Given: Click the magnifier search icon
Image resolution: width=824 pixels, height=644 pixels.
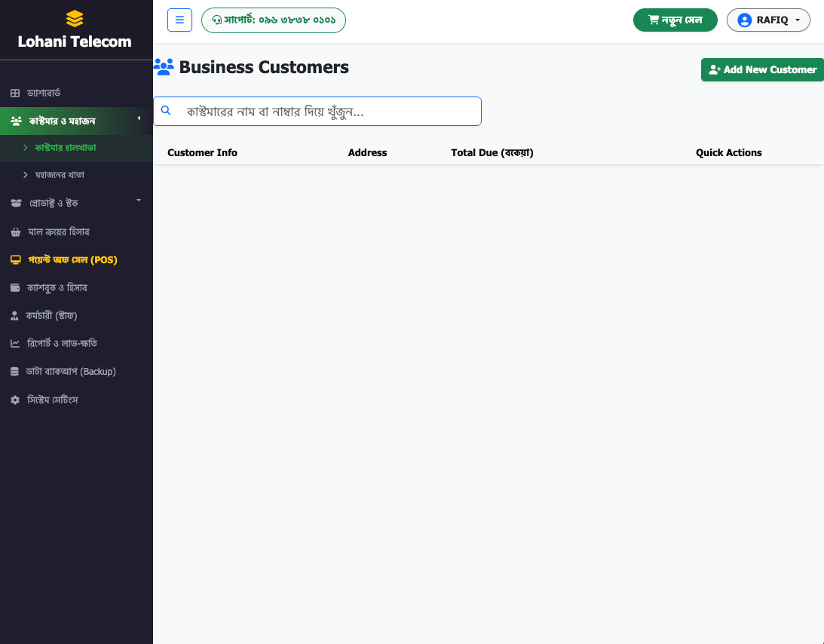Looking at the screenshot, I should pos(166,110).
